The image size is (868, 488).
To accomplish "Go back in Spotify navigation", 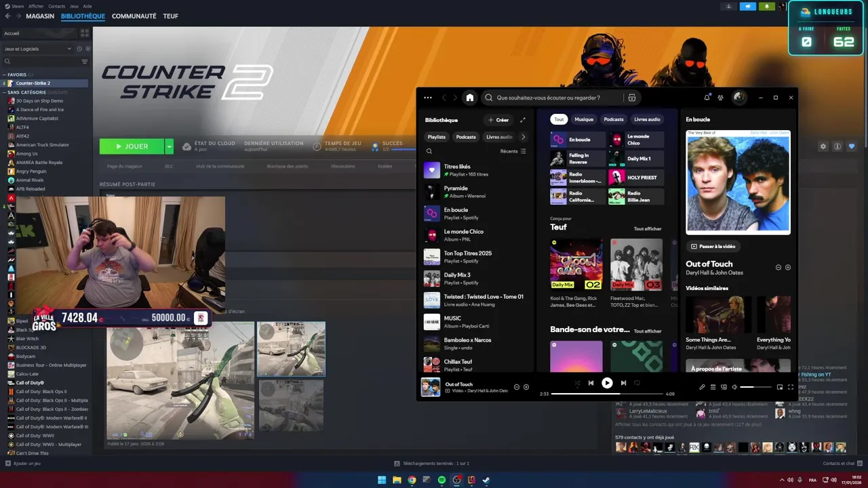I will tap(444, 98).
